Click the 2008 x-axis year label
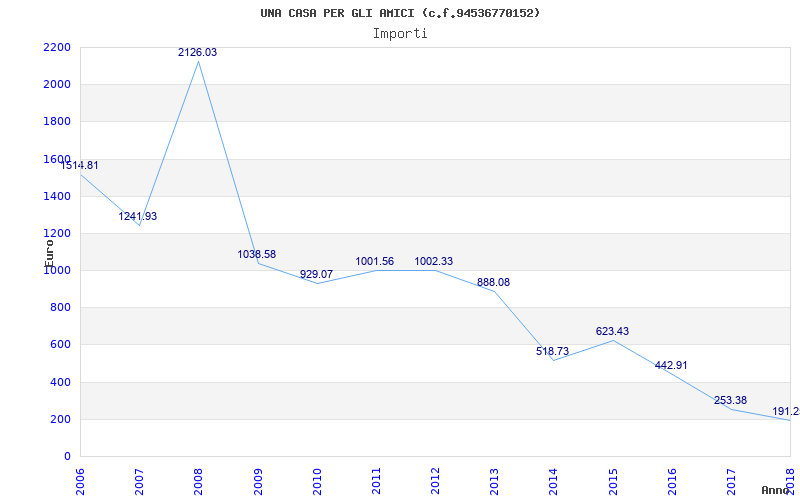 [198, 481]
